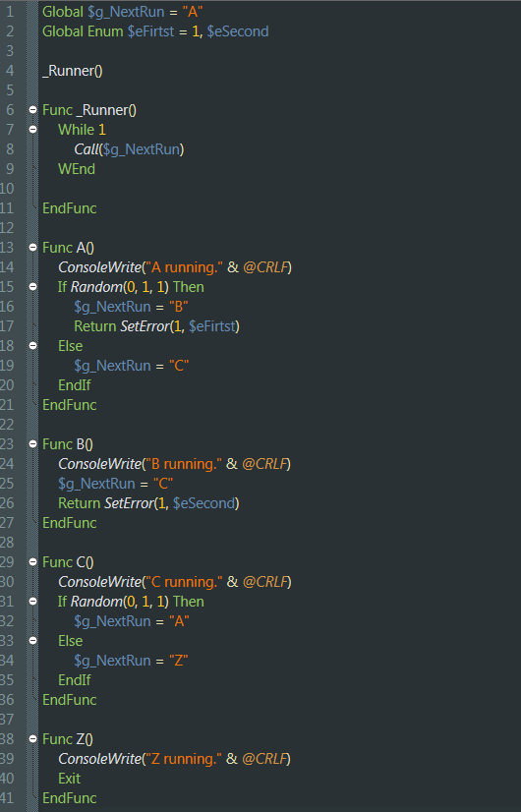Click ConsoleWrite on line 14
521x812 pixels.
(99, 267)
